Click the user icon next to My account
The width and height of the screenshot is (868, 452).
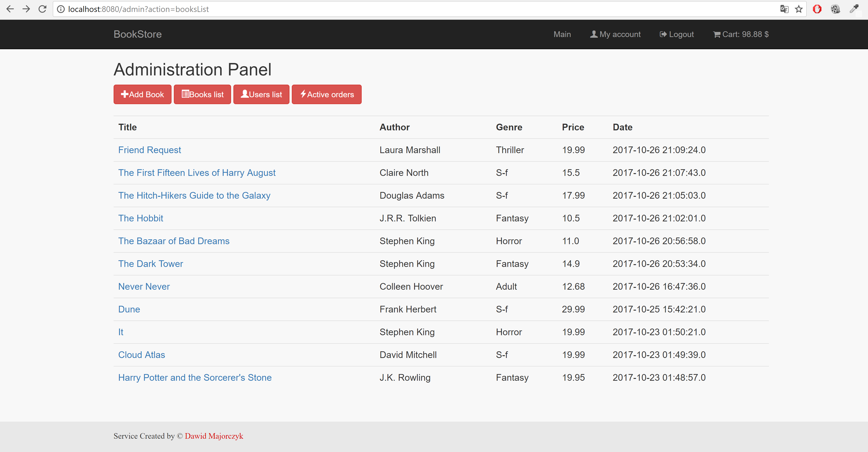point(594,34)
